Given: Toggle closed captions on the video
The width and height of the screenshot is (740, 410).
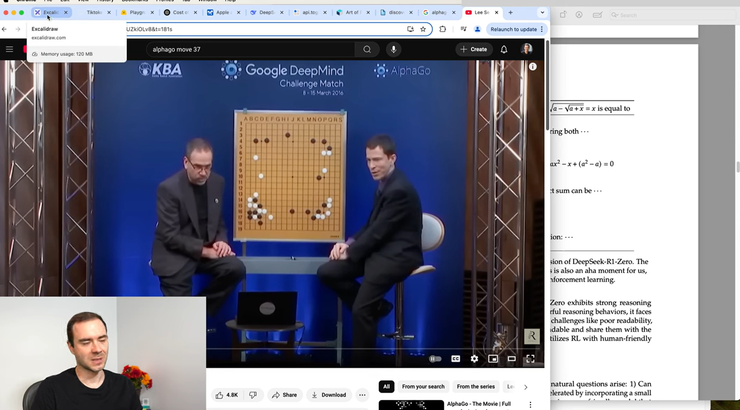Looking at the screenshot, I should tap(455, 358).
